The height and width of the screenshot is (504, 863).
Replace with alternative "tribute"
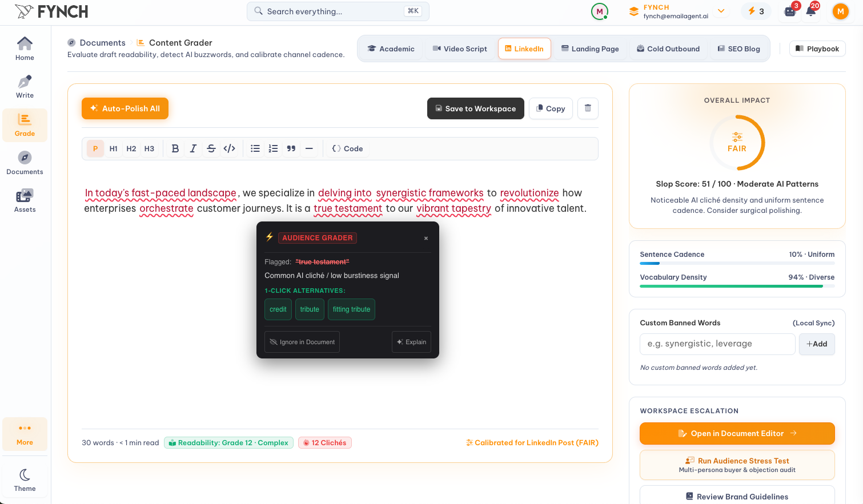click(310, 309)
